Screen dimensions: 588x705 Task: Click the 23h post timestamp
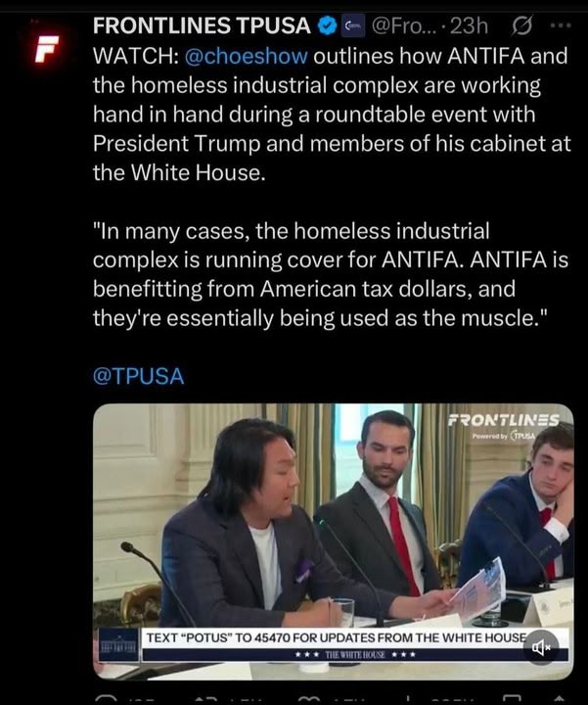469,26
